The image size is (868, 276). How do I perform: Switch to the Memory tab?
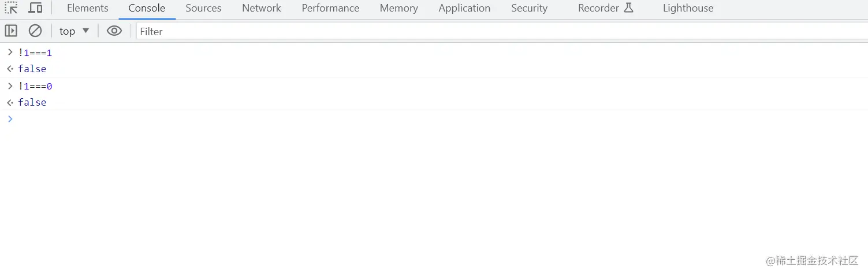pyautogui.click(x=398, y=8)
